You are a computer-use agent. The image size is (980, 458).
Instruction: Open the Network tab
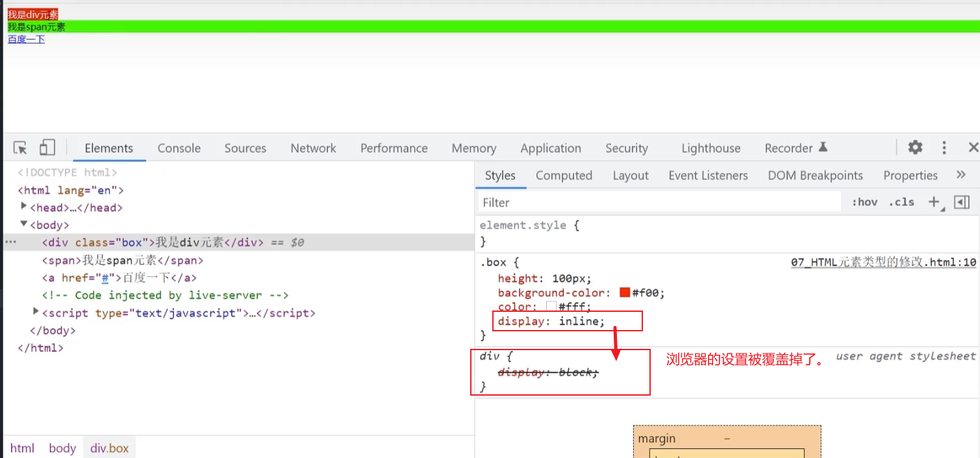point(314,148)
